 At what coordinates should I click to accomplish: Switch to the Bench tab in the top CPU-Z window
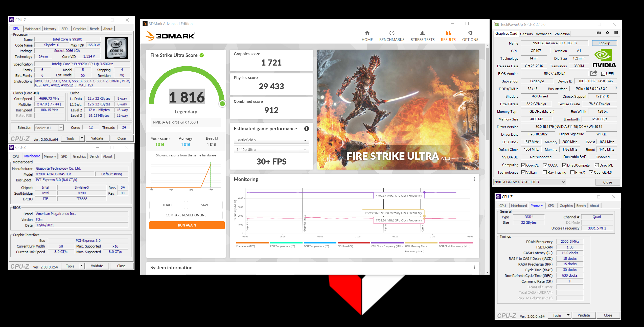[95, 29]
